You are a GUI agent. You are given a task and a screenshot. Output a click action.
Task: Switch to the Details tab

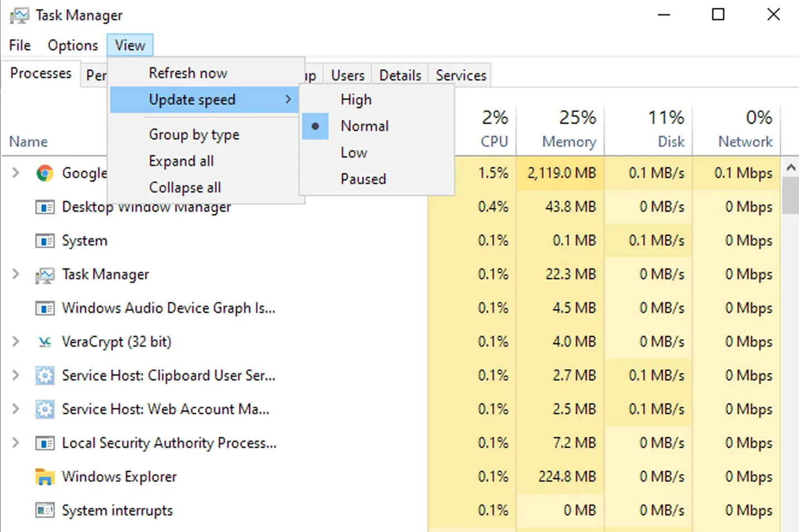(400, 75)
